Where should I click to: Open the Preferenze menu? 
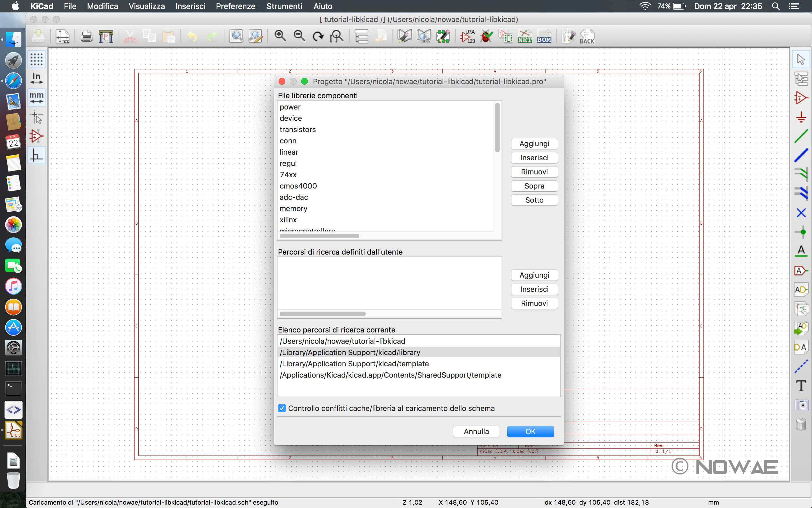(235, 6)
